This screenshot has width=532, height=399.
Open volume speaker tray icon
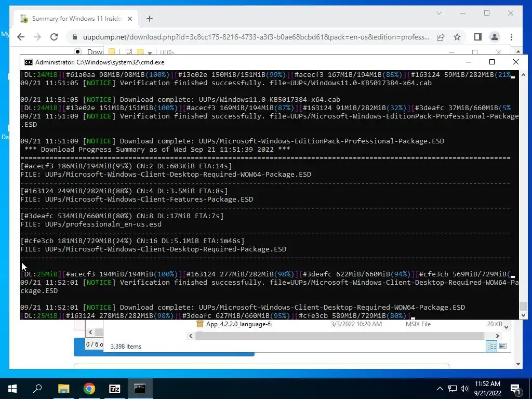[x=464, y=389]
